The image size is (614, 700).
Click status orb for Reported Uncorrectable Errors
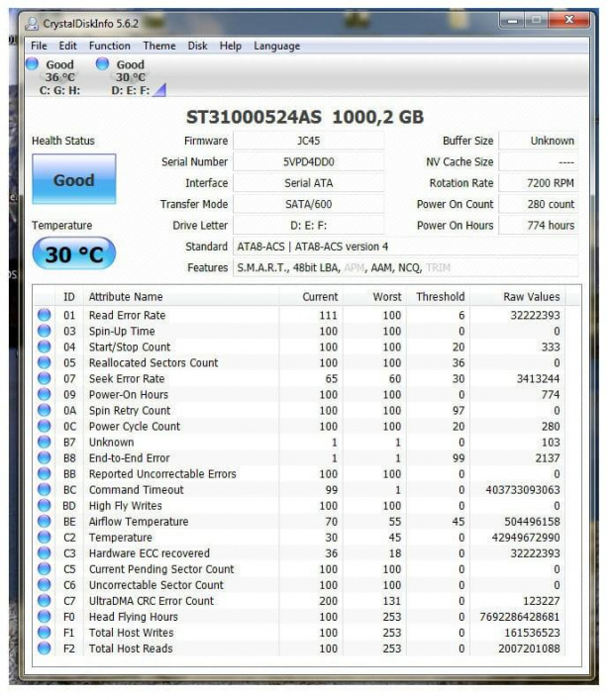coord(45,473)
